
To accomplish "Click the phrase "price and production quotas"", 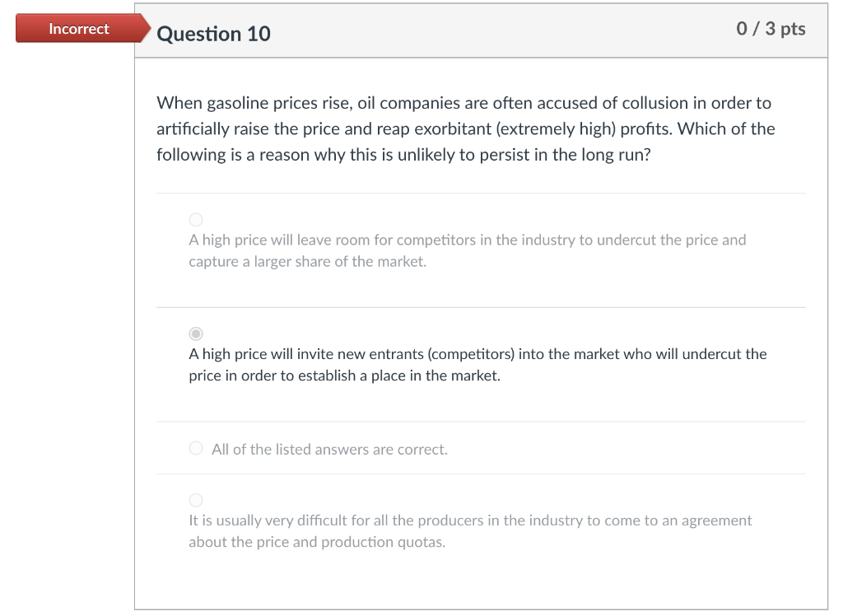I will [x=357, y=542].
